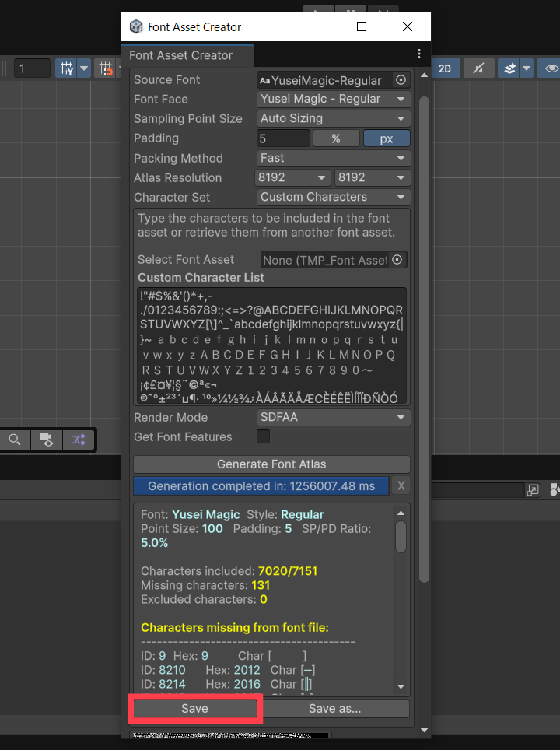Toggle grid snapping icon in Scene toolbar
The width and height of the screenshot is (560, 750).
click(x=66, y=69)
